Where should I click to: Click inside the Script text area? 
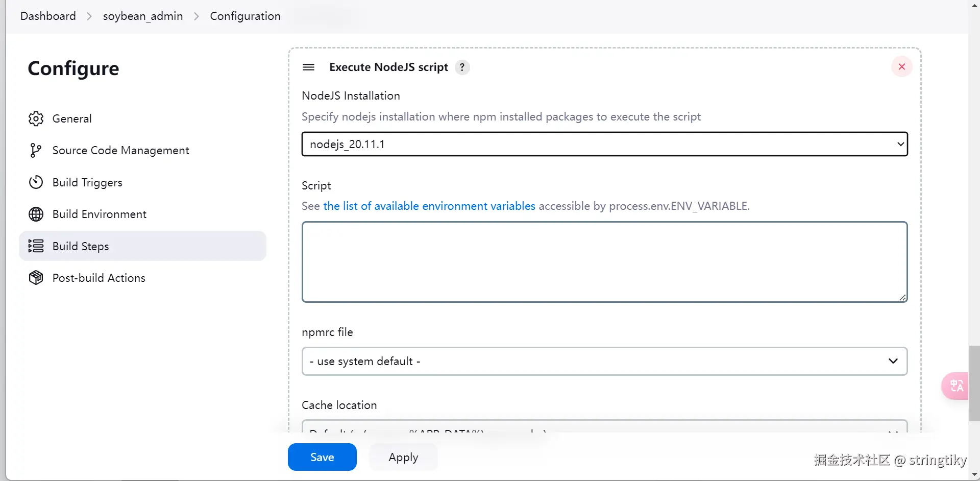604,261
